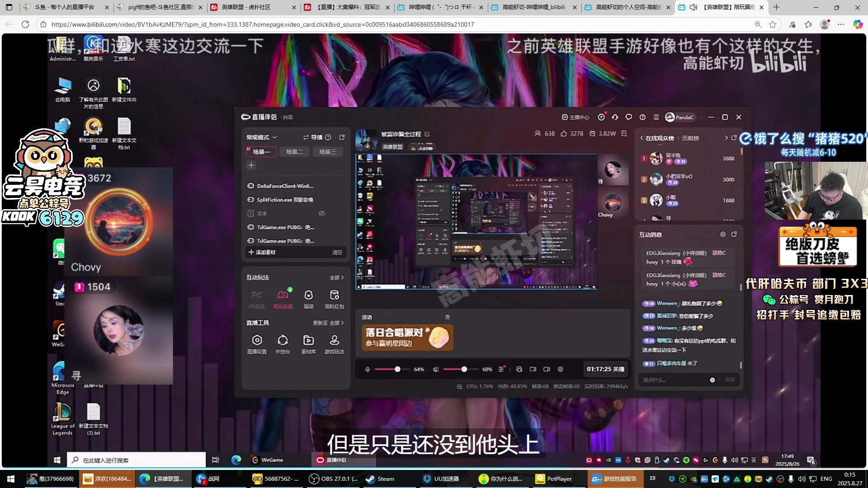The image size is (868, 488).
Task: Open the Windows Start menu
Action: (x=11, y=479)
